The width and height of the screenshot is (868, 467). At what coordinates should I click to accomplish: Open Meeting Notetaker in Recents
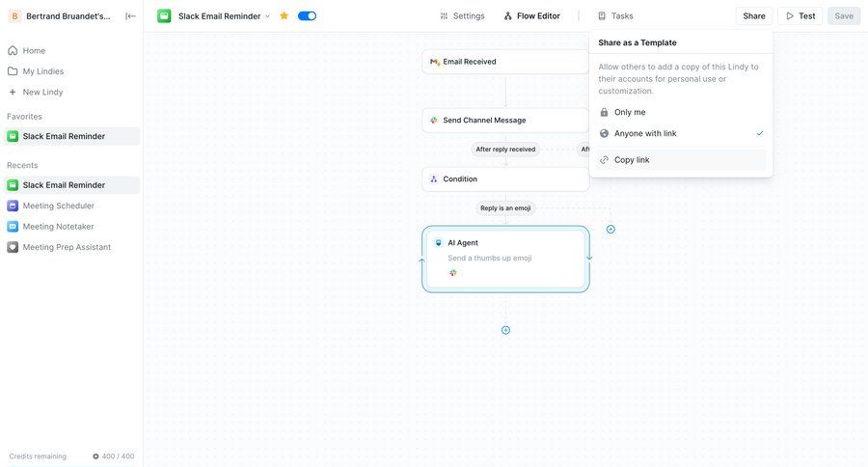(71, 227)
